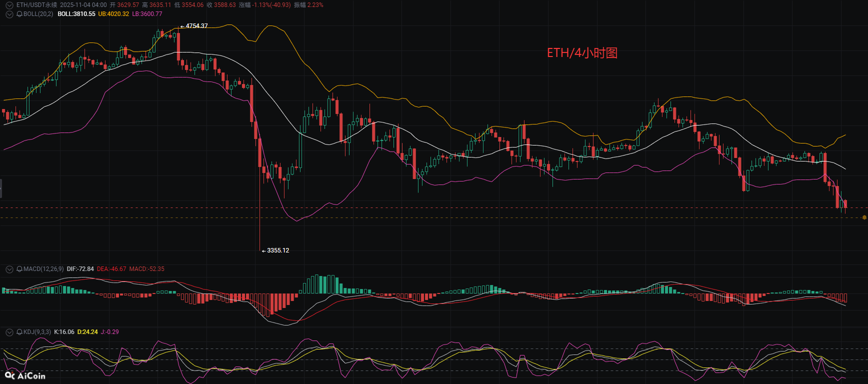Click the gold current-price marker dot
868x384 pixels.
(864, 217)
